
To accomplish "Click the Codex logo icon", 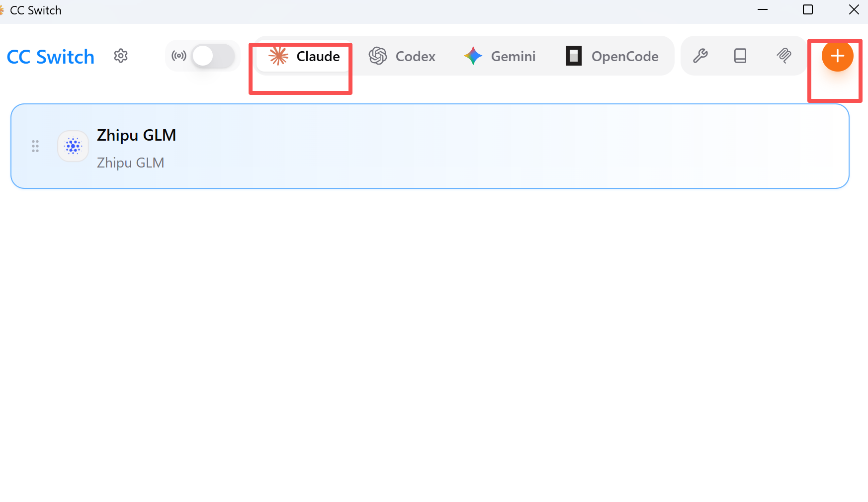I will [x=378, y=56].
